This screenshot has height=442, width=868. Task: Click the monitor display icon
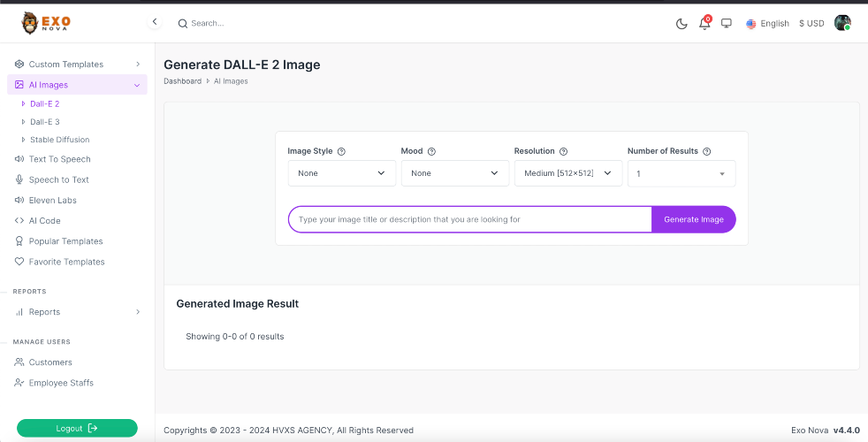(x=727, y=23)
